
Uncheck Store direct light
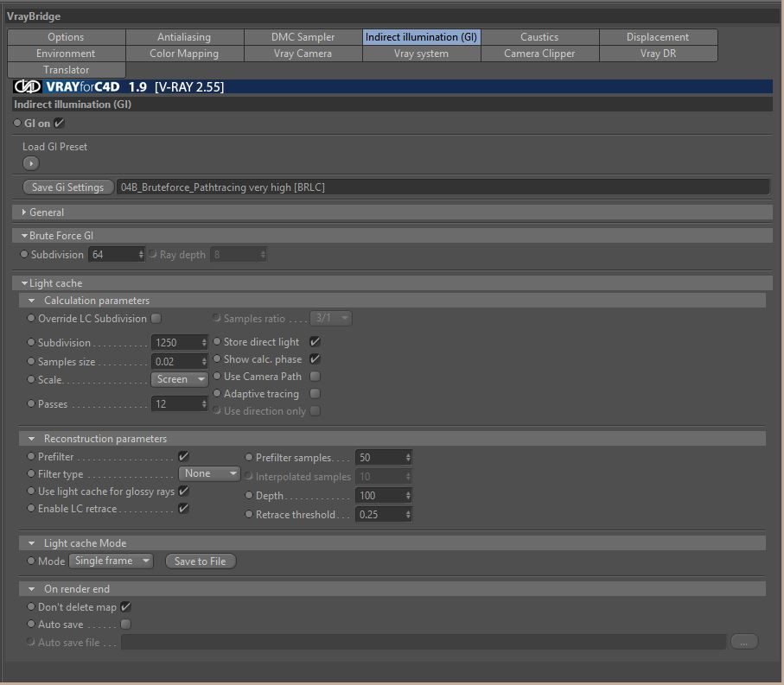315,342
